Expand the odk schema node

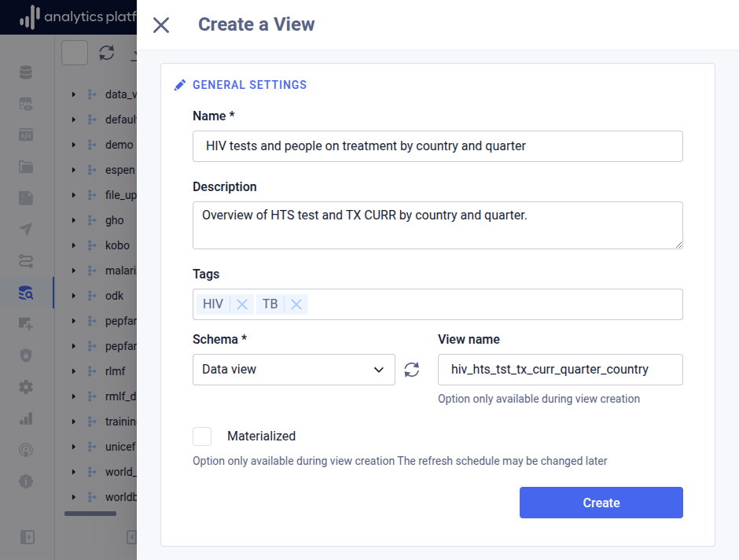pos(74,296)
